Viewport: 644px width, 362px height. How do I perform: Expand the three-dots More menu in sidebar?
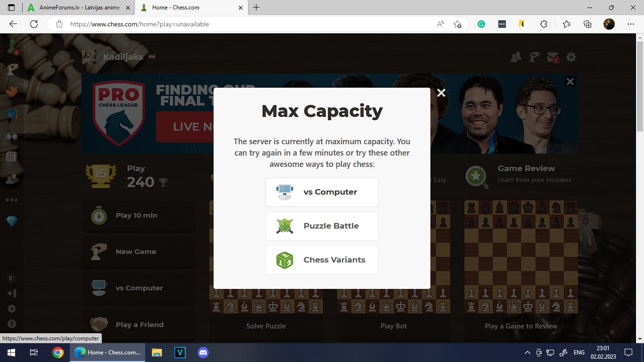(x=12, y=200)
